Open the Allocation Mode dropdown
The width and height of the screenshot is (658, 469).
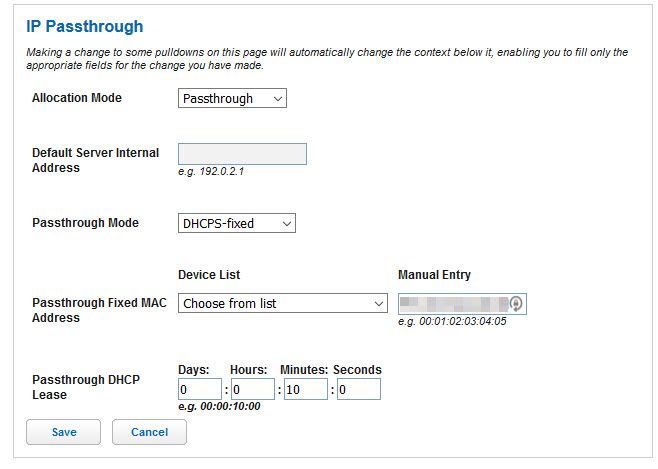232,98
